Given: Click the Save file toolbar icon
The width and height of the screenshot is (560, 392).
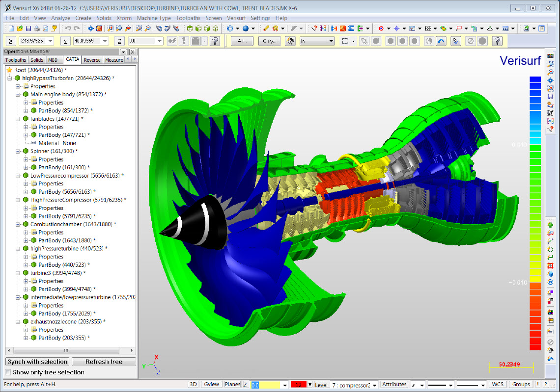Looking at the screenshot, I should (x=28, y=28).
